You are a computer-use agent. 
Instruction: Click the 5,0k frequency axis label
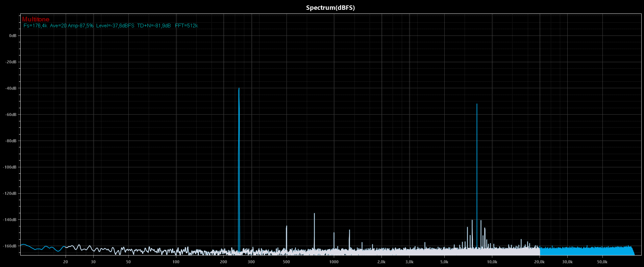pyautogui.click(x=444, y=262)
